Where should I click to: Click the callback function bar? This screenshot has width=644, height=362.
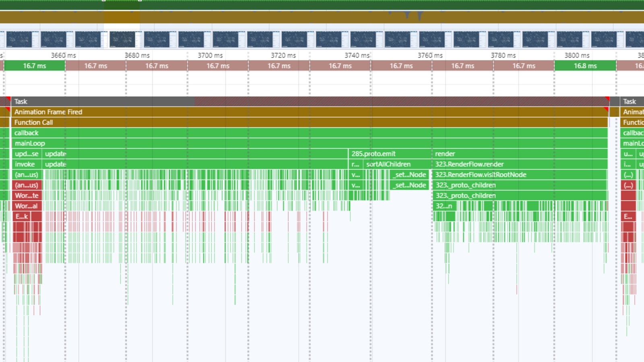pyautogui.click(x=310, y=133)
